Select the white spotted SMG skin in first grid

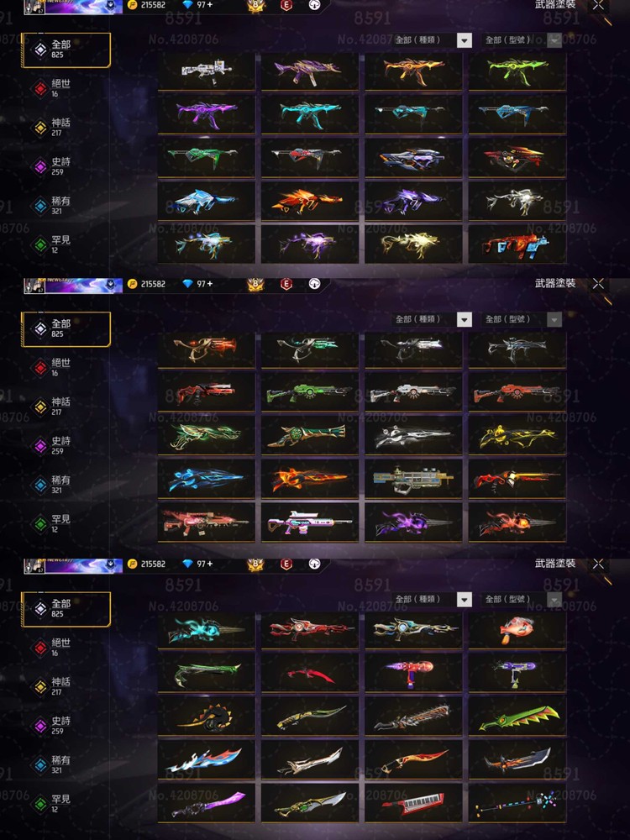(x=207, y=71)
